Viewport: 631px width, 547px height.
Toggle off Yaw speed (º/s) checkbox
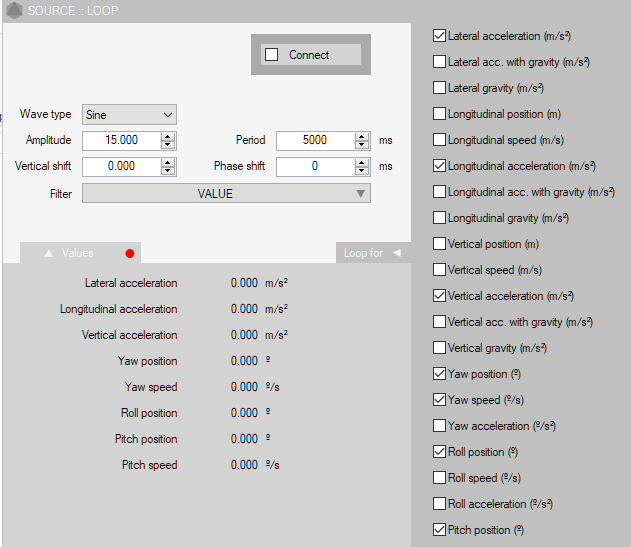(x=439, y=400)
